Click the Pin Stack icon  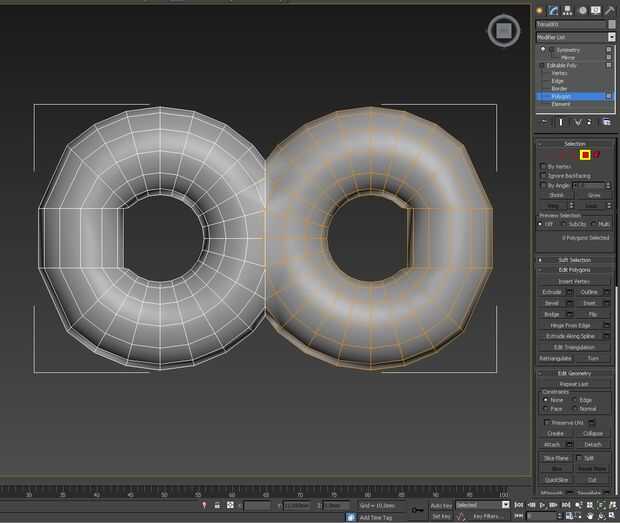pyautogui.click(x=545, y=121)
